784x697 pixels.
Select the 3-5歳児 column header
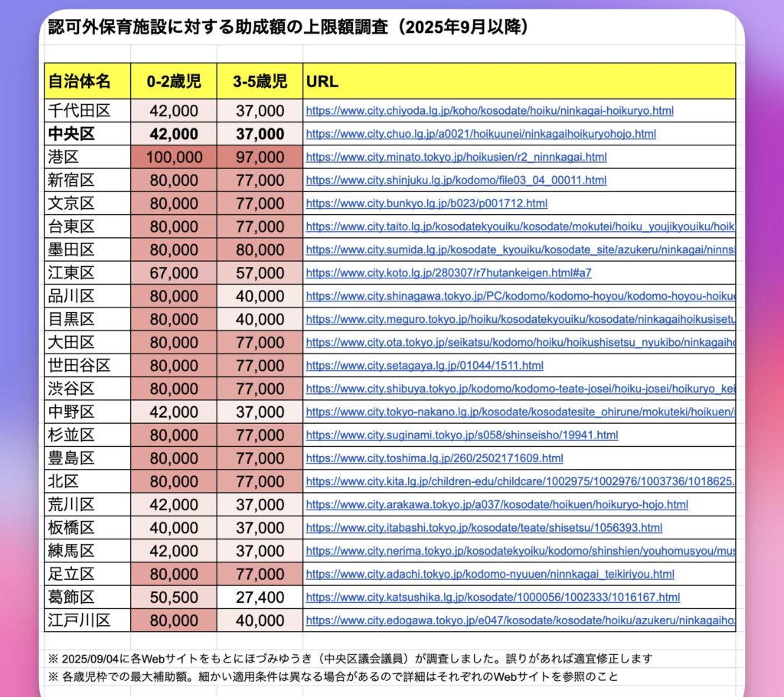coord(260,81)
